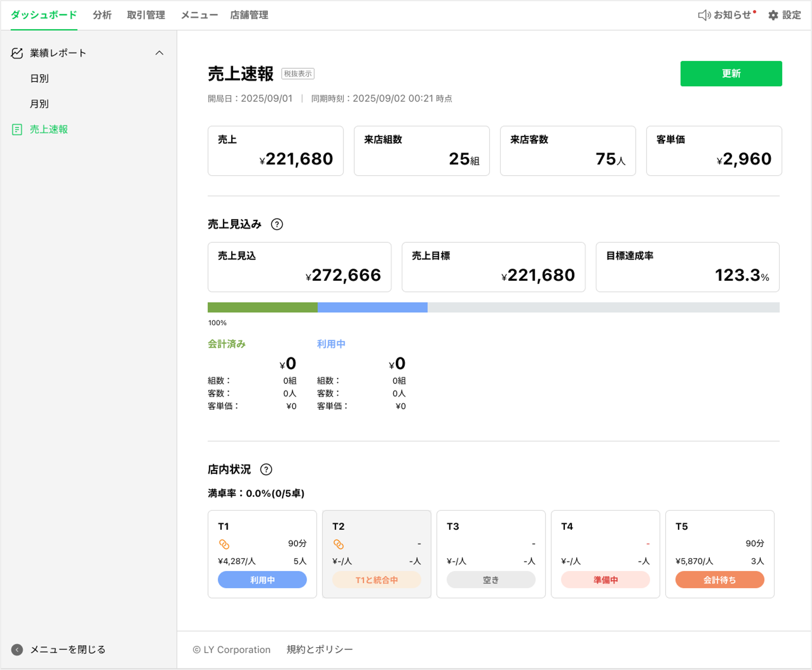Click the 同期時刻 timestamp text
The image size is (812, 670).
click(382, 98)
